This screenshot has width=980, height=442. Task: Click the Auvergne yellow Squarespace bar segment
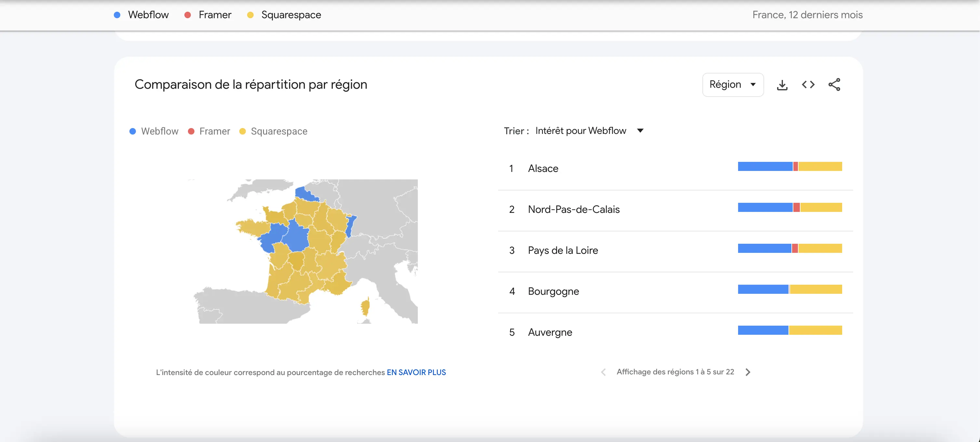point(815,330)
